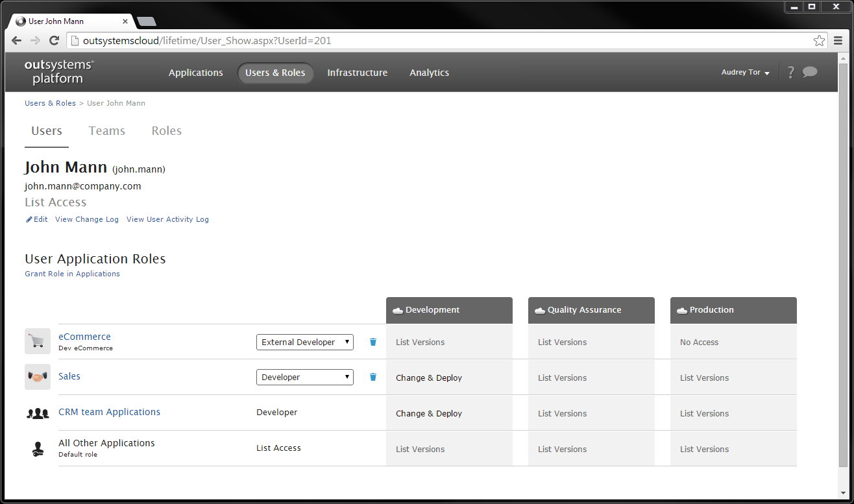Image resolution: width=854 pixels, height=504 pixels.
Task: Switch to the Teams tab
Action: (106, 130)
